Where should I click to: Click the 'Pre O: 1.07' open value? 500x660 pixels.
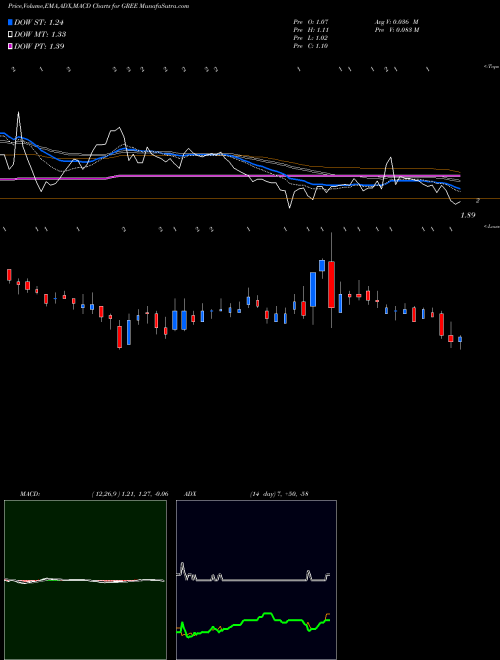pos(311,22)
